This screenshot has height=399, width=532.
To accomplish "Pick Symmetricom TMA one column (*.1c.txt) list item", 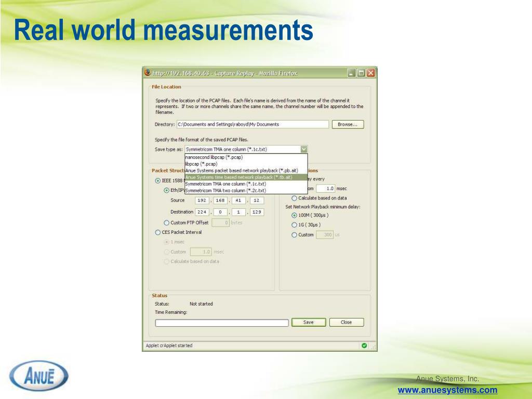I will (x=246, y=184).
